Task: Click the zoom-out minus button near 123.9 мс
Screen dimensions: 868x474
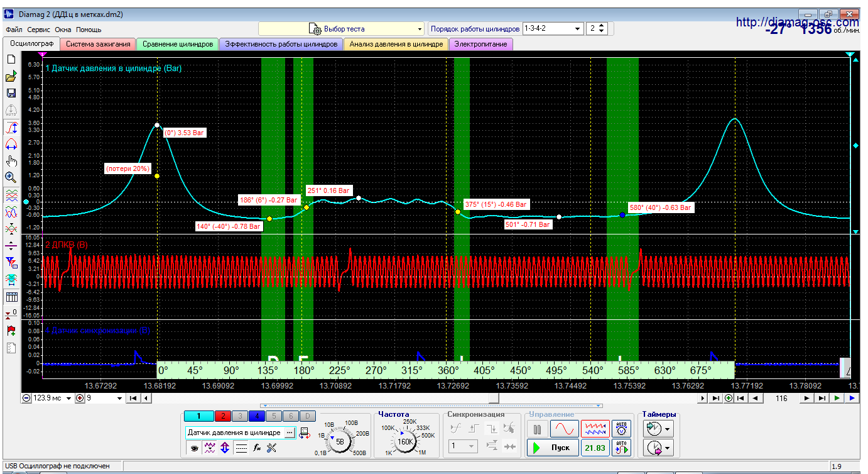Action: pos(26,398)
